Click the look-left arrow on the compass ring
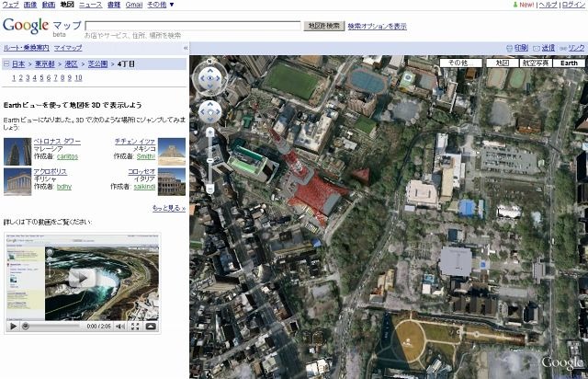 [201, 78]
